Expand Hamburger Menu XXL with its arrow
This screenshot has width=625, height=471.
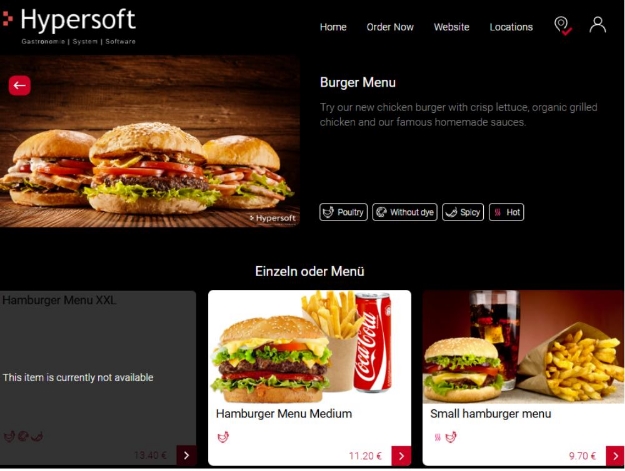pyautogui.click(x=186, y=455)
